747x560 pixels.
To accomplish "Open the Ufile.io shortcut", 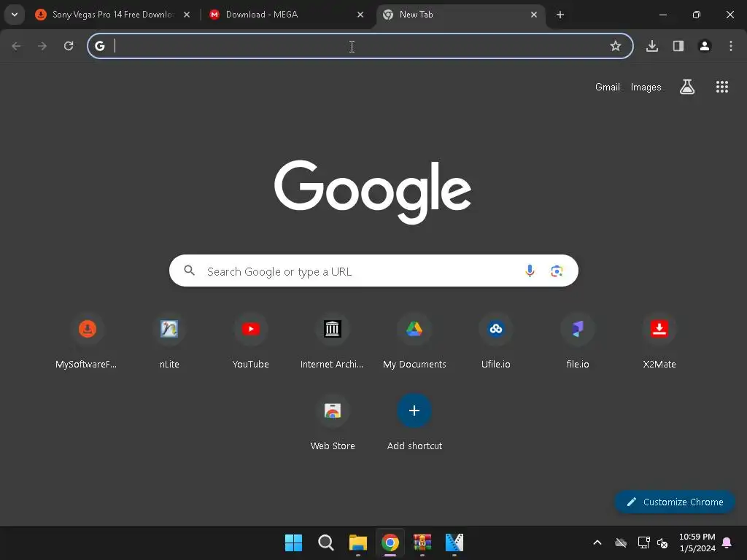I will (x=496, y=342).
